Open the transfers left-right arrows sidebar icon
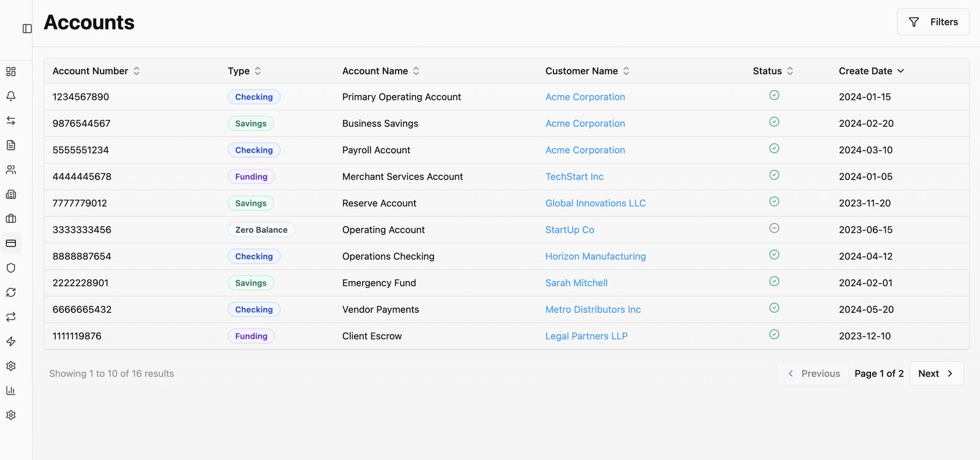 11,121
